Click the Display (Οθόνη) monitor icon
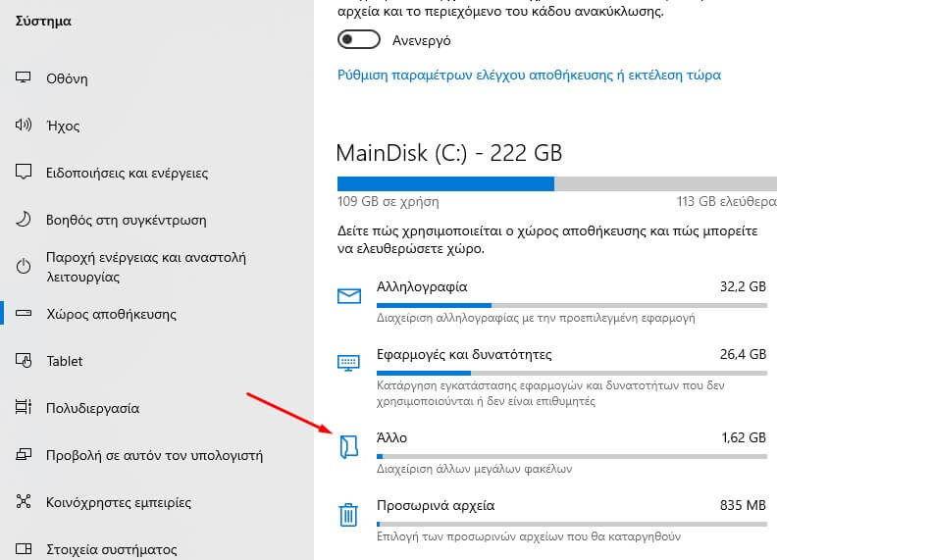The image size is (933, 560). pyautogui.click(x=25, y=79)
